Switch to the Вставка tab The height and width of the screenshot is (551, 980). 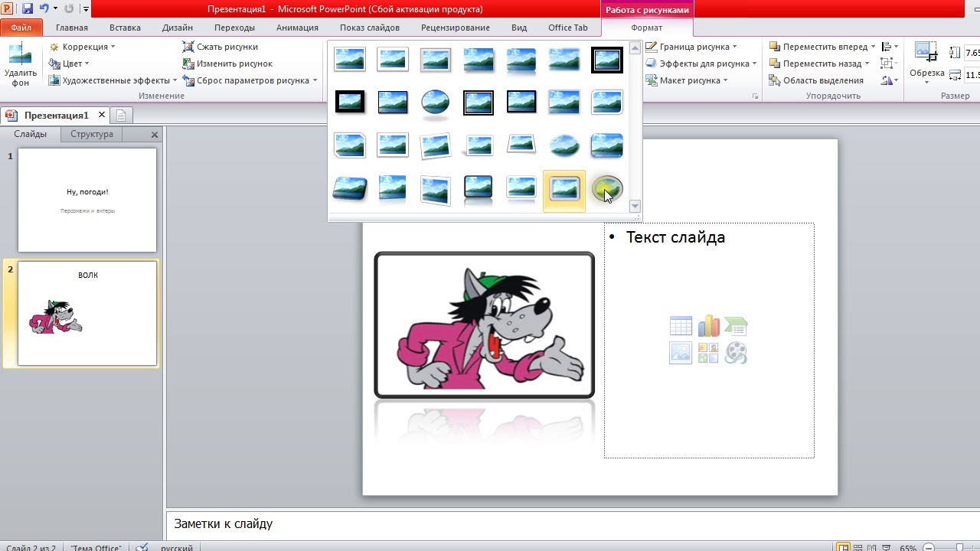point(125,28)
